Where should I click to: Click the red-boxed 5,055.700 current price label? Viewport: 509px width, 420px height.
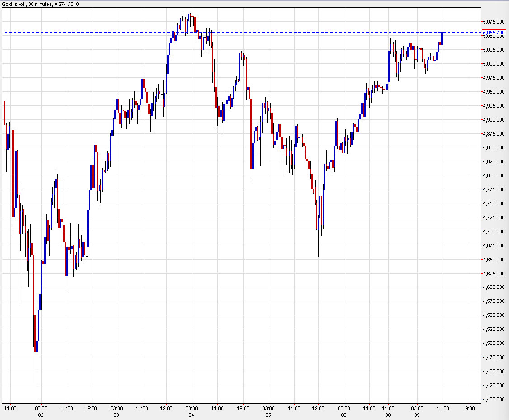(495, 33)
